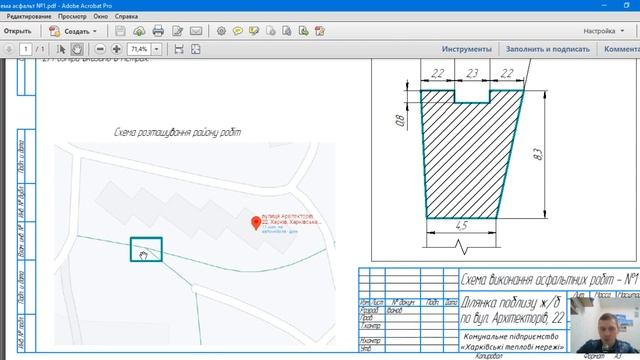Open the Комментарии panel
The image size is (640, 360).
[622, 49]
